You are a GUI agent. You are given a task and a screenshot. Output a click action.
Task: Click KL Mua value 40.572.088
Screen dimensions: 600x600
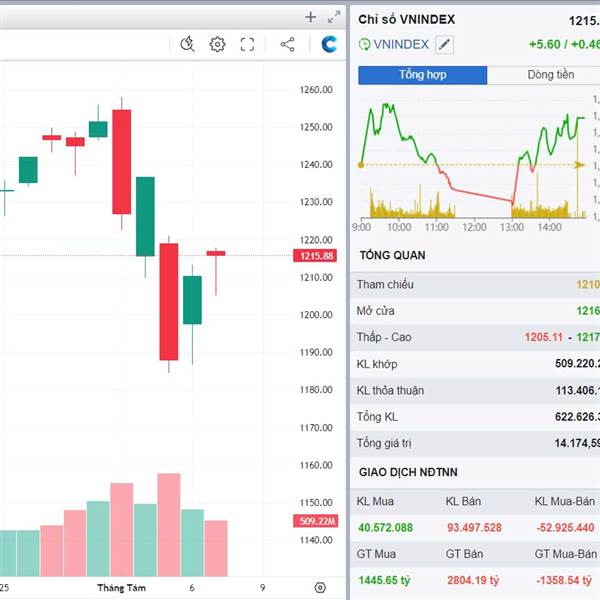tap(385, 528)
